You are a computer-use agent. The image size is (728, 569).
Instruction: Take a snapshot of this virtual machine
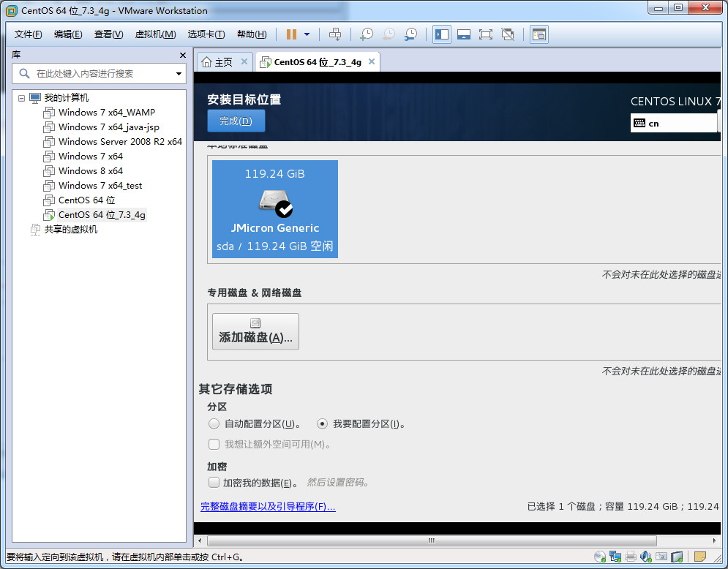367,34
